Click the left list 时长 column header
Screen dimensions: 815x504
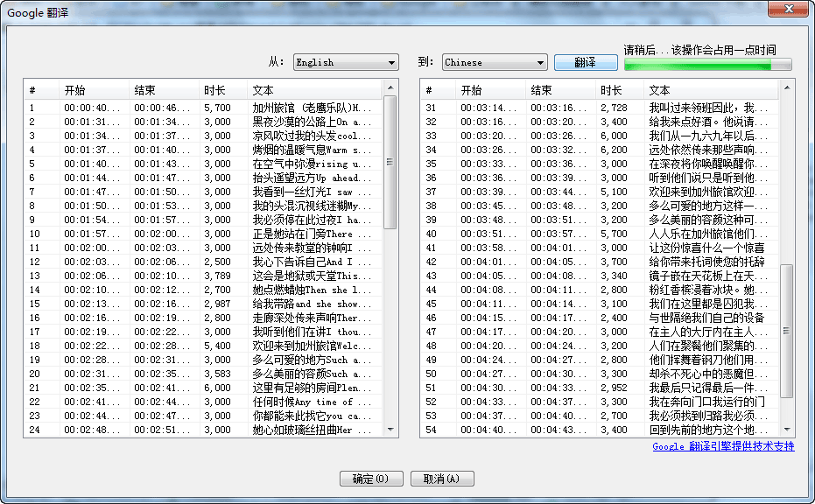pyautogui.click(x=222, y=90)
